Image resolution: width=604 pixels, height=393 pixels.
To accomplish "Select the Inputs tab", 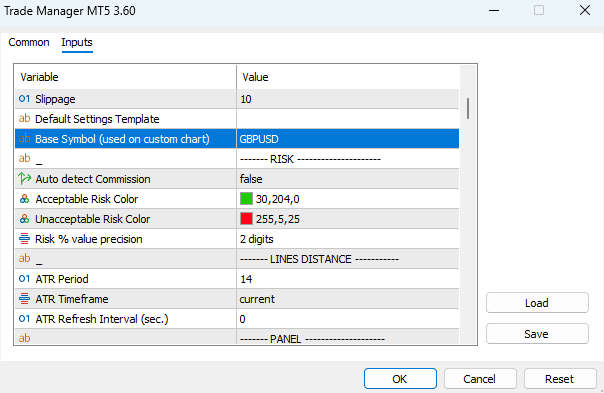I will (x=77, y=42).
